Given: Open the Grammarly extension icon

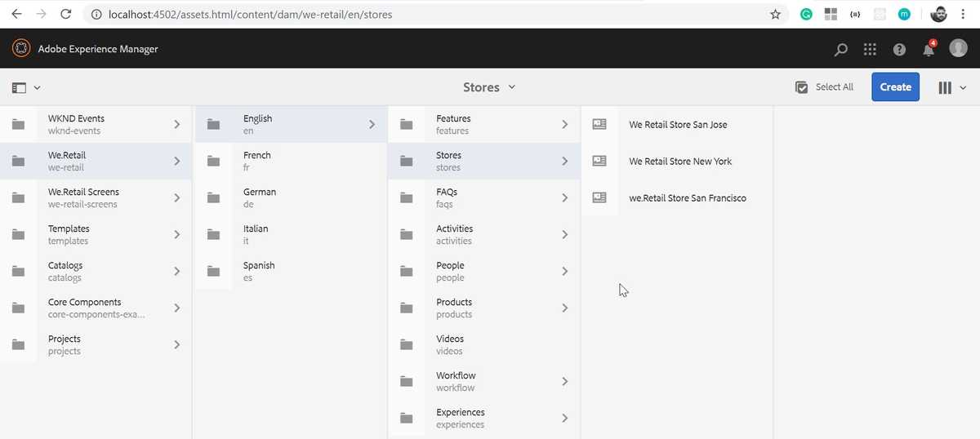Looking at the screenshot, I should 806,14.
